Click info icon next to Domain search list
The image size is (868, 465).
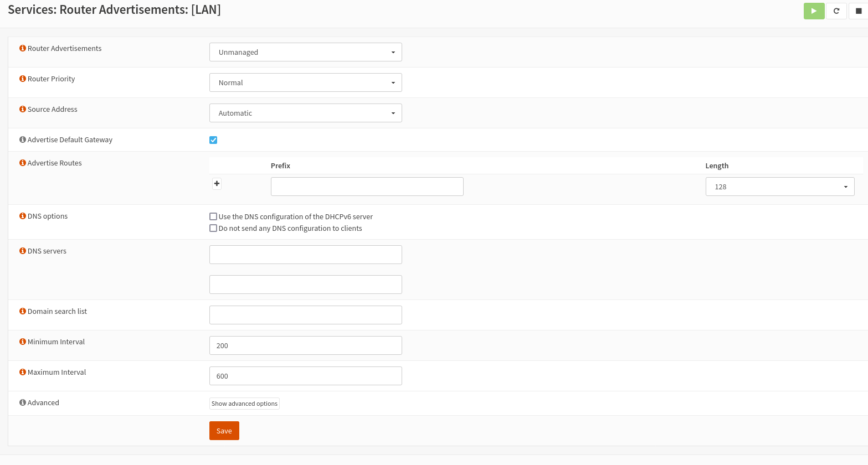tap(23, 311)
